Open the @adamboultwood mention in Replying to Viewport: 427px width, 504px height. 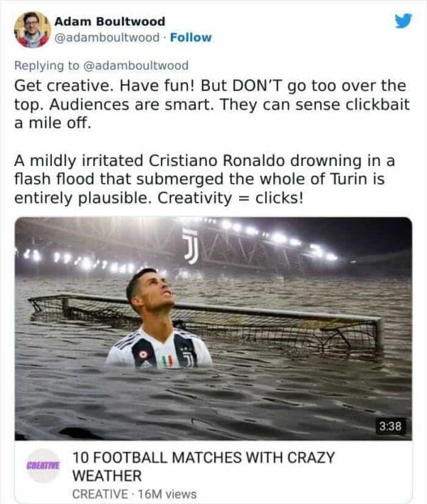137,65
